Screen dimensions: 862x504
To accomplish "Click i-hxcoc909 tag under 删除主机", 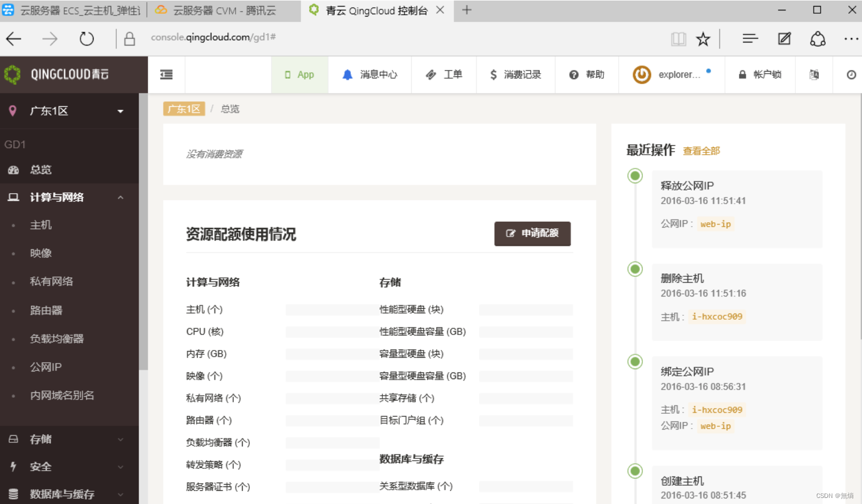I will 717,316.
